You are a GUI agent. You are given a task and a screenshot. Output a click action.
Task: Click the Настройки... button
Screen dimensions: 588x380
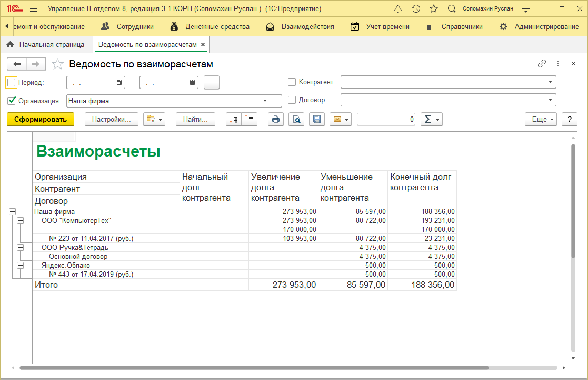click(x=111, y=120)
